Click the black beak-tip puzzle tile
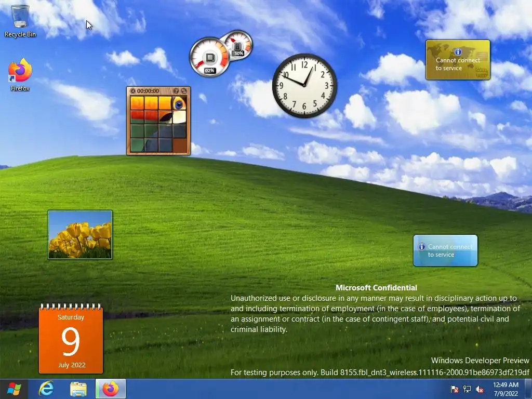532x399 pixels. [x=166, y=117]
